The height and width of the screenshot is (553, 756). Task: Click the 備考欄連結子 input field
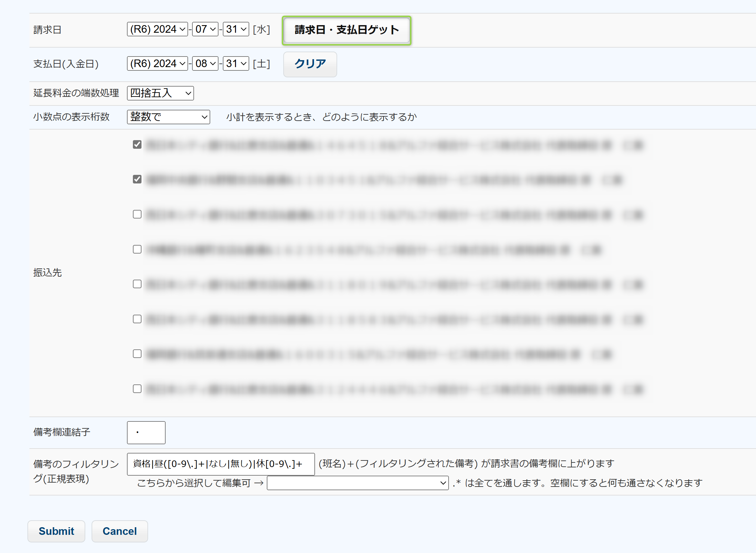pyautogui.click(x=146, y=432)
